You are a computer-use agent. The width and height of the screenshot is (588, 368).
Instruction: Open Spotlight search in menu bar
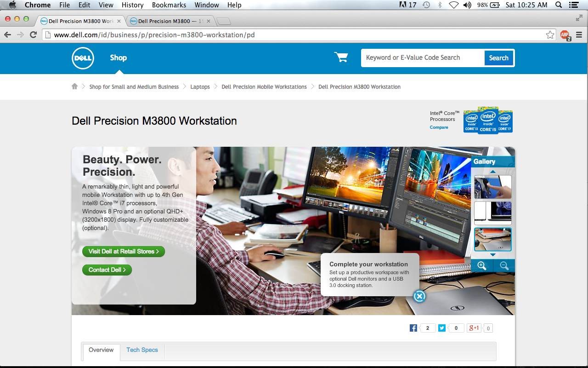(559, 5)
